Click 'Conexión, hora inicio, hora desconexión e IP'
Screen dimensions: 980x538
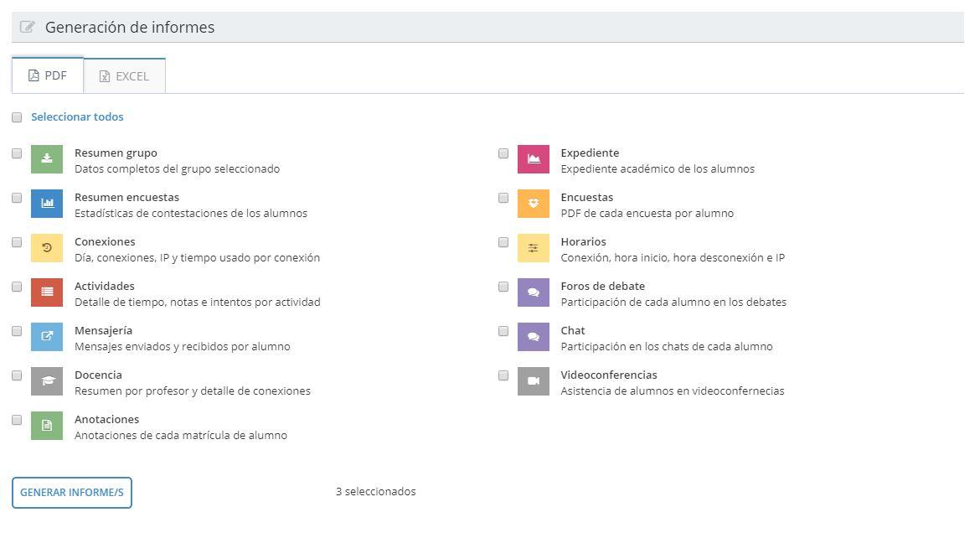click(x=673, y=258)
